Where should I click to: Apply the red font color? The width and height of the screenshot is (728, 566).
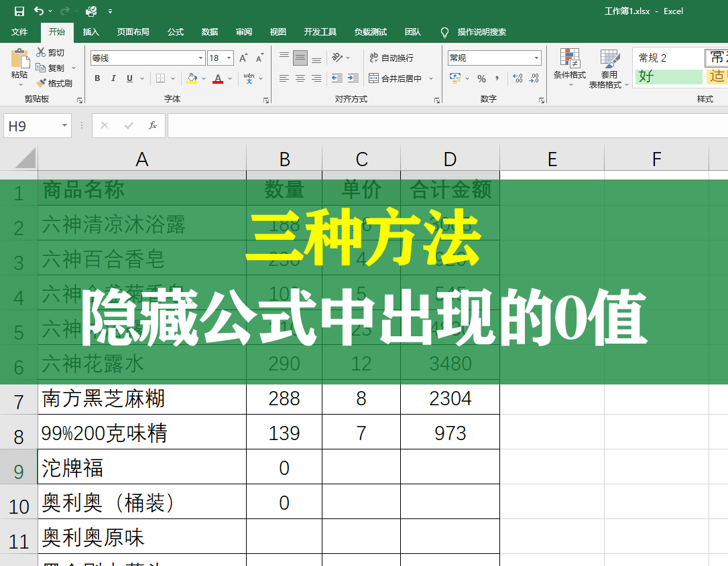pos(218,78)
